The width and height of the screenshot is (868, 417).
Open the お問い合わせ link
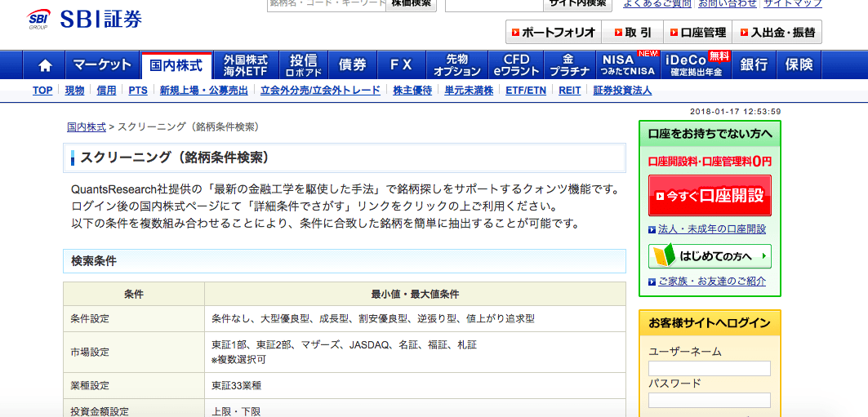pos(728,4)
